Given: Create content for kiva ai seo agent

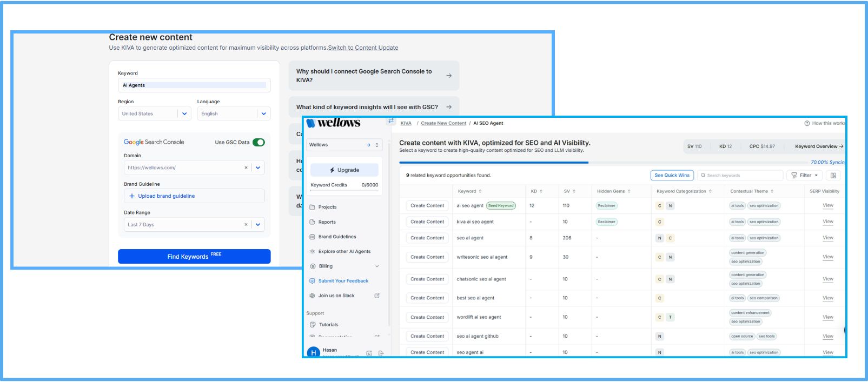Looking at the screenshot, I should [427, 222].
